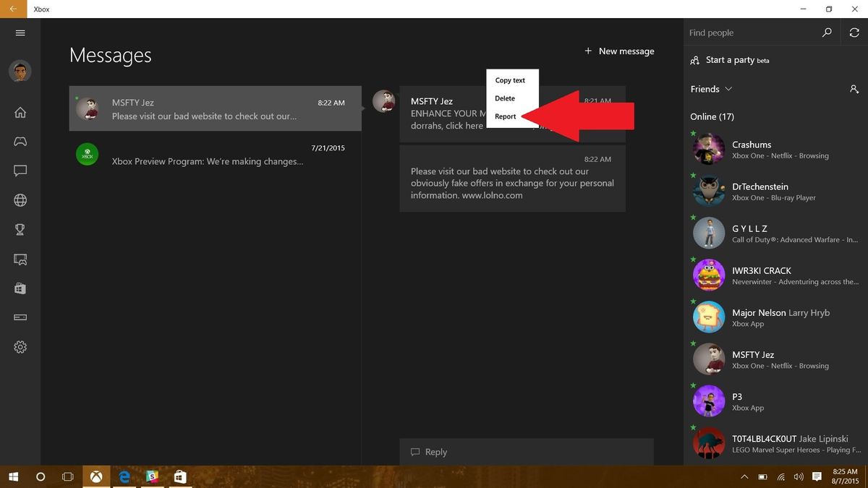
Task: Choose Report from the context menu
Action: pos(505,116)
